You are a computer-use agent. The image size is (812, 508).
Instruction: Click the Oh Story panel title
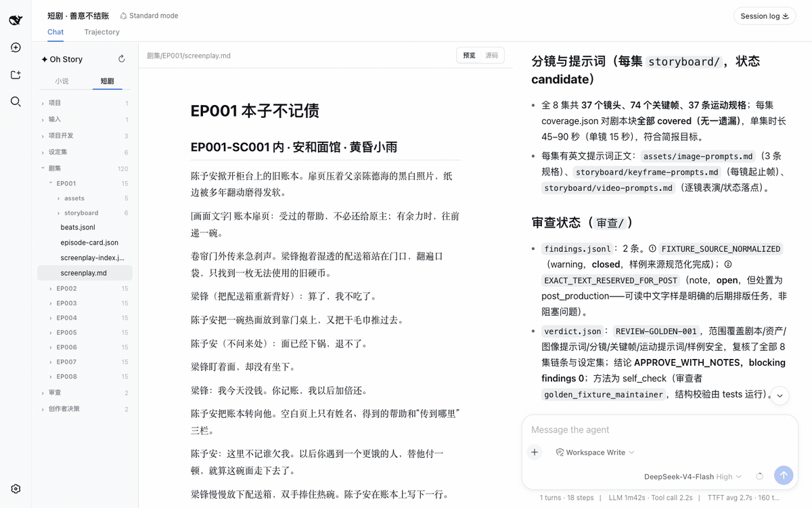pos(62,59)
